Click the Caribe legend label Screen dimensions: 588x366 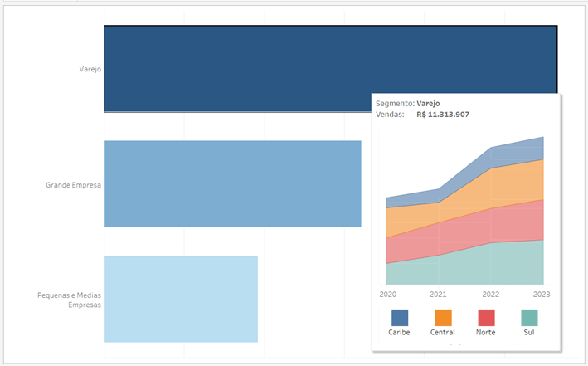click(x=399, y=332)
